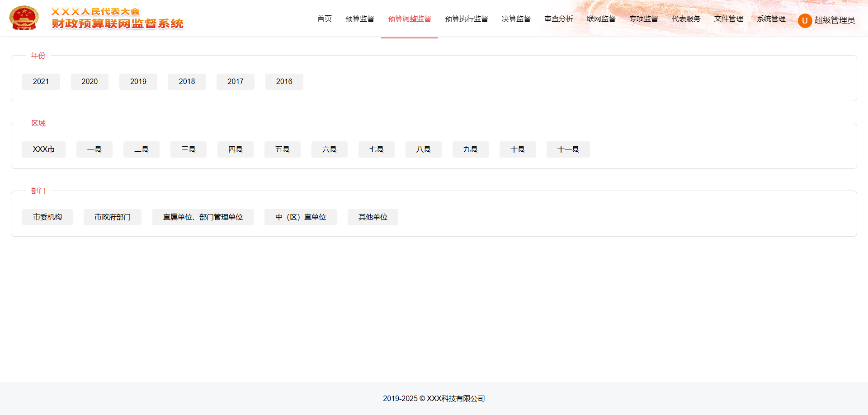The image size is (868, 415).
Task: Open the 预算监督 menu
Action: [x=360, y=19]
